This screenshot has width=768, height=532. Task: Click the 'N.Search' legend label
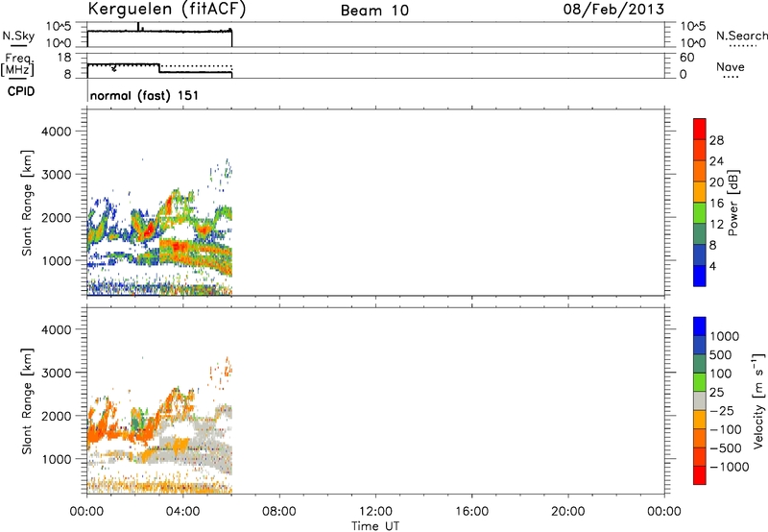click(x=741, y=36)
